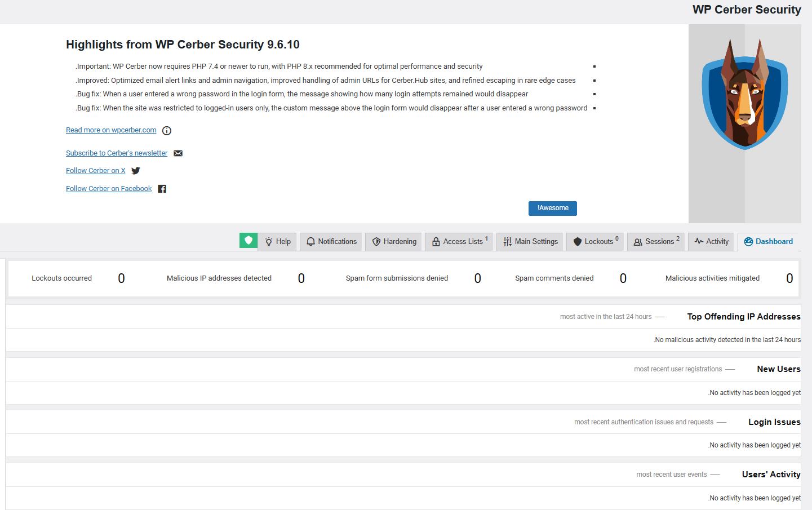The height and width of the screenshot is (510, 812).
Task: Click the info icon beside wpcerber.com link
Action: (167, 131)
